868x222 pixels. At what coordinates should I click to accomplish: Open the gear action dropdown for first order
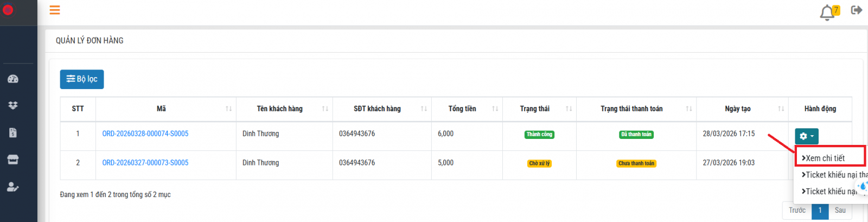(x=807, y=136)
